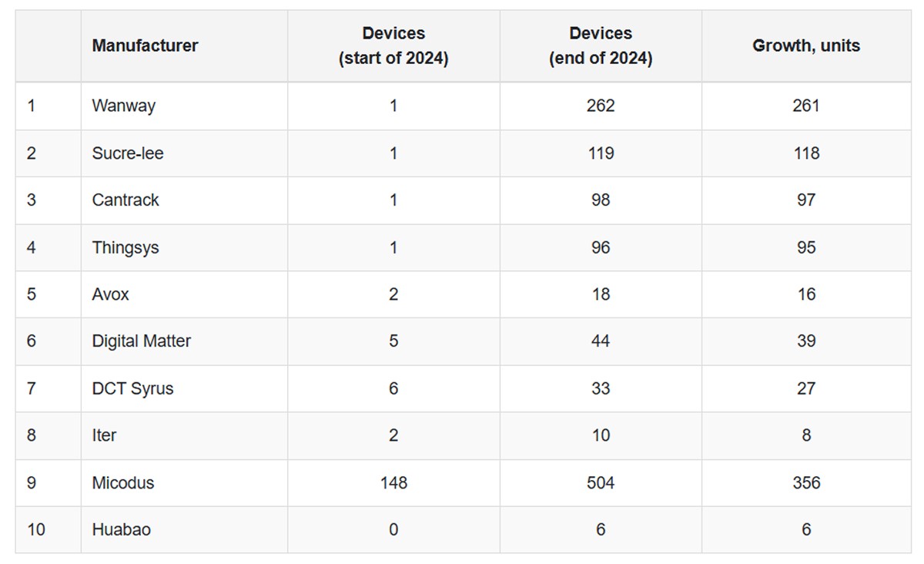Click the Manufacturer column header
The image size is (924, 564).
pos(145,45)
